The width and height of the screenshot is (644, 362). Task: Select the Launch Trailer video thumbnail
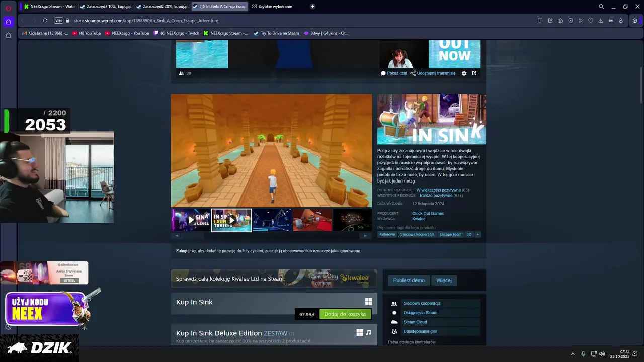coord(231,220)
